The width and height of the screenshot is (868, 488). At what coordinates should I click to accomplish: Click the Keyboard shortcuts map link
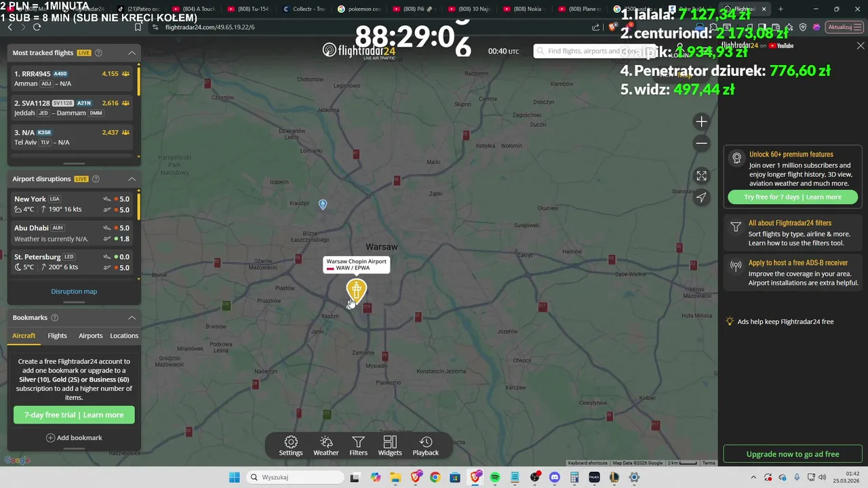tap(587, 463)
